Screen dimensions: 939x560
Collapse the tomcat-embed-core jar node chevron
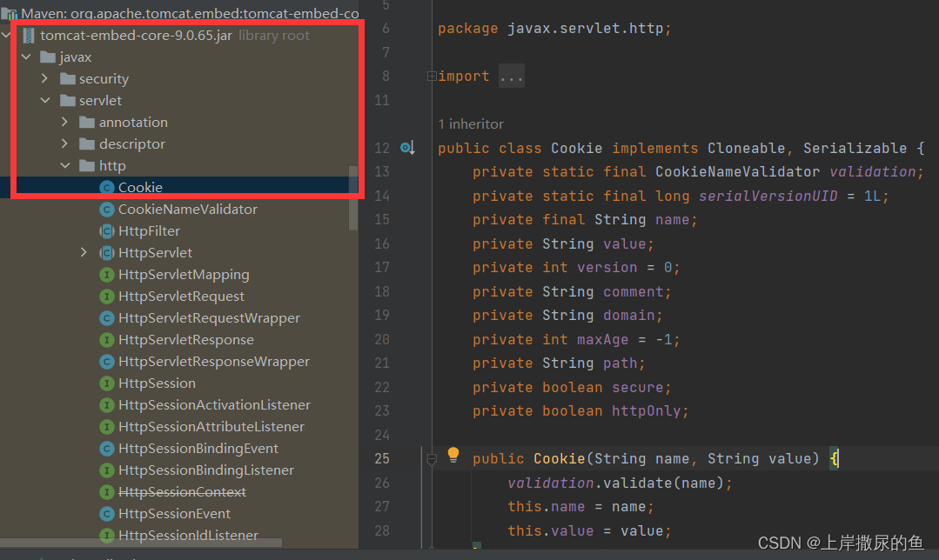click(x=7, y=36)
